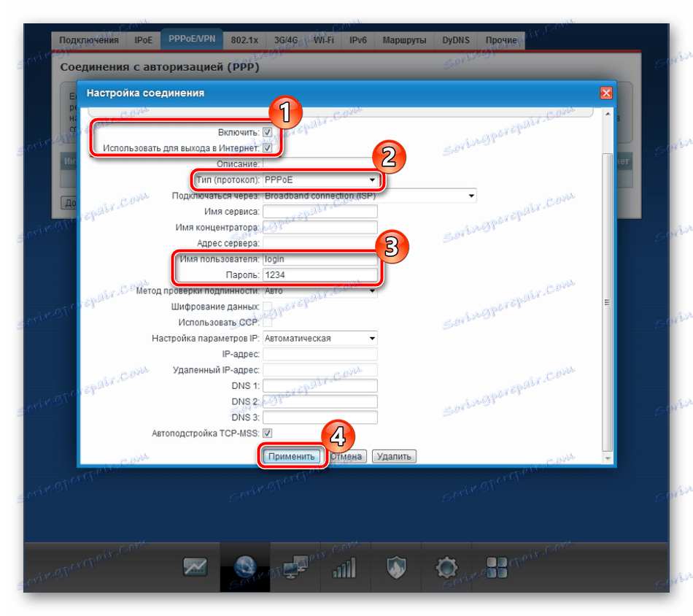693x616 pixels.
Task: Click the 'Соединения с авторизацией (PPP)' heading
Action: (160, 67)
